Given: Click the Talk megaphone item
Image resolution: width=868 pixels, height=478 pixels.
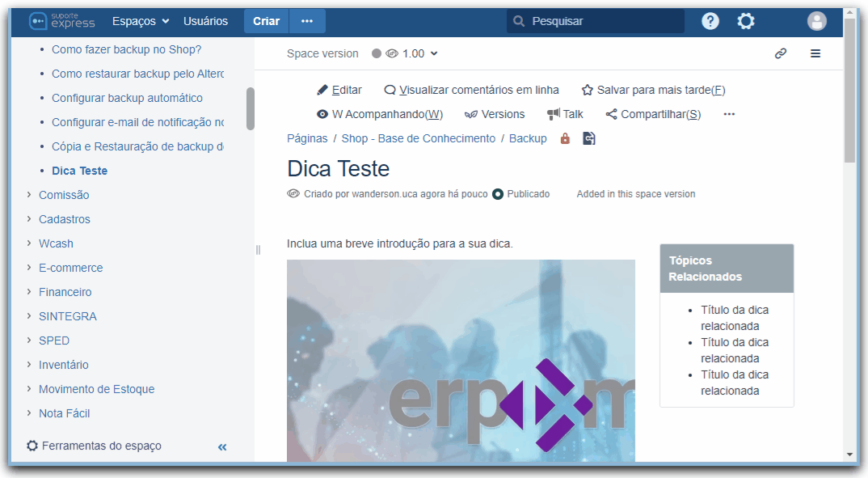Looking at the screenshot, I should coord(565,114).
